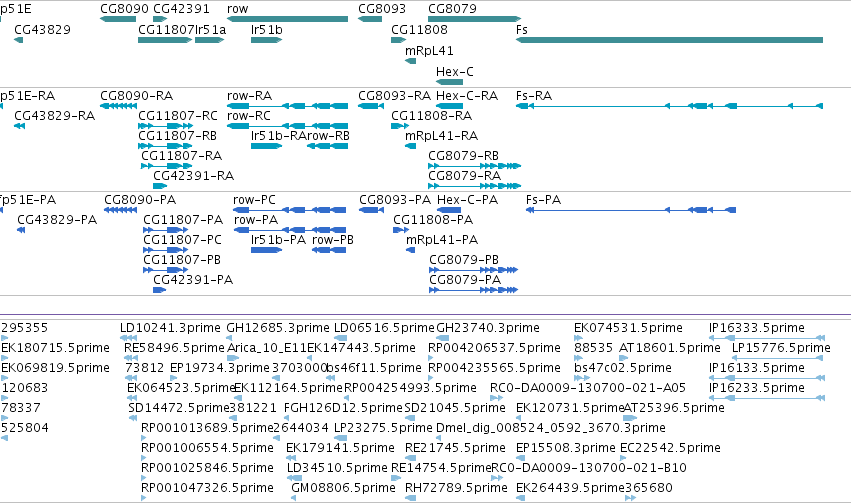Select the CG8079-RB transcript label

click(463, 156)
